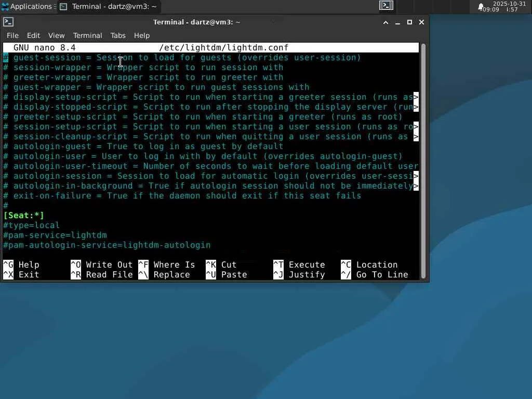Click the session-wrapper comment line

[143, 67]
